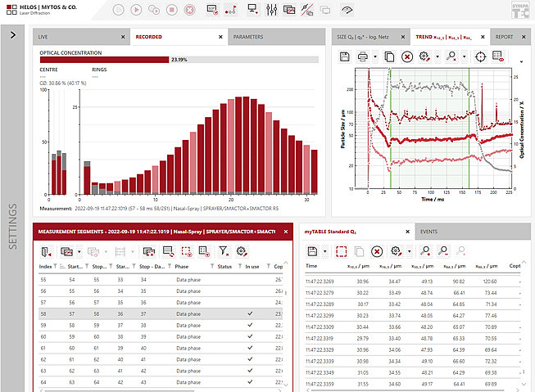Click the print icon in trend toolbar
Image resolution: width=535 pixels, height=392 pixels.
(364, 56)
